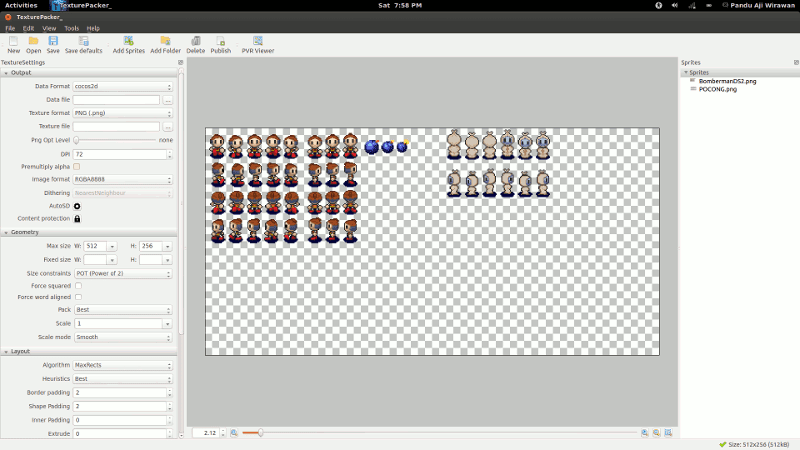Screen dimensions: 800x450
Task: Click the Shape Padding field
Action: [x=122, y=407]
